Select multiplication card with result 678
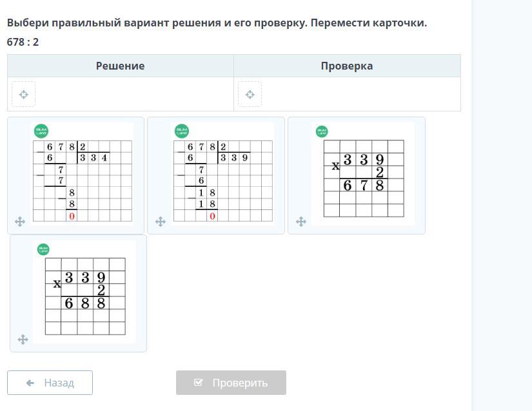This screenshot has height=411, width=532. 357,175
